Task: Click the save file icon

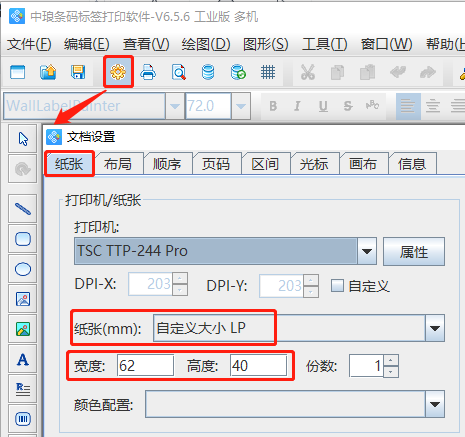Action: pos(78,72)
